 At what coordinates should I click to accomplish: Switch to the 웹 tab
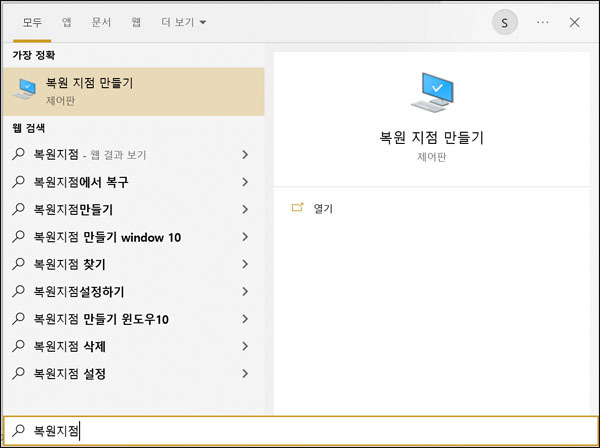pos(136,22)
